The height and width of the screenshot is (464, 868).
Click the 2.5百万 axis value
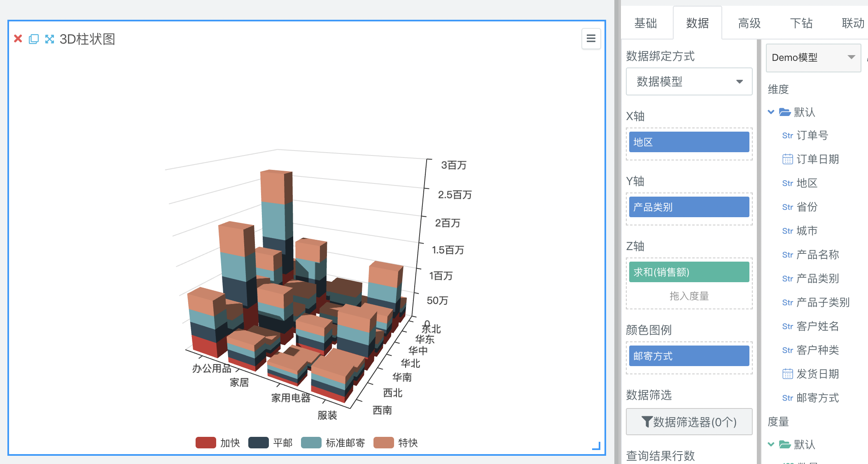[x=455, y=195]
